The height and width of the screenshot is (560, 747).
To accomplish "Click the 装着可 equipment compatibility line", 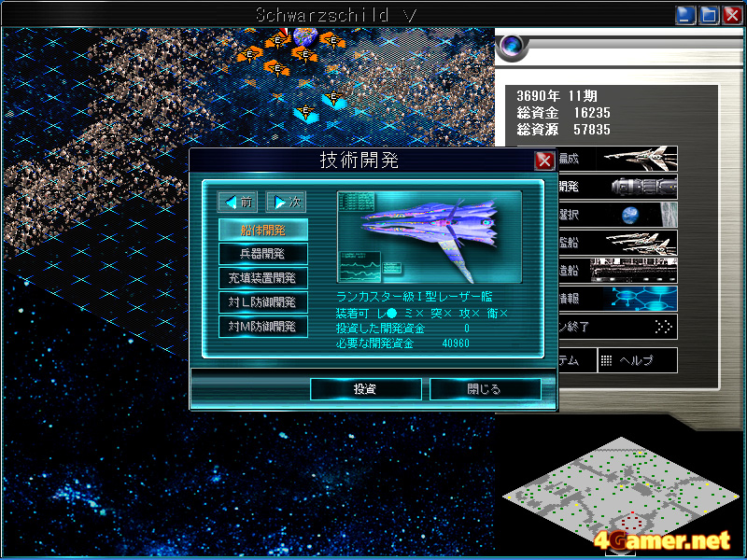I will point(422,314).
